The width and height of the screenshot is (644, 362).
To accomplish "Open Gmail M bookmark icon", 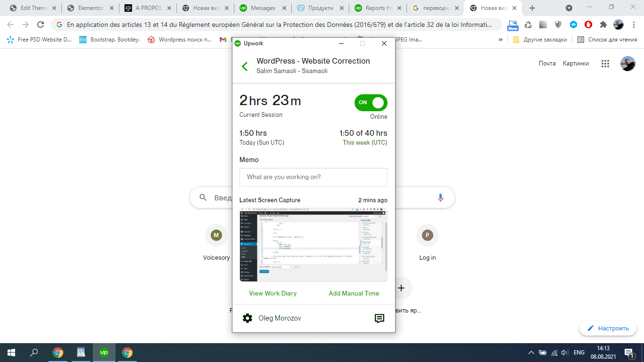I will 223,40.
